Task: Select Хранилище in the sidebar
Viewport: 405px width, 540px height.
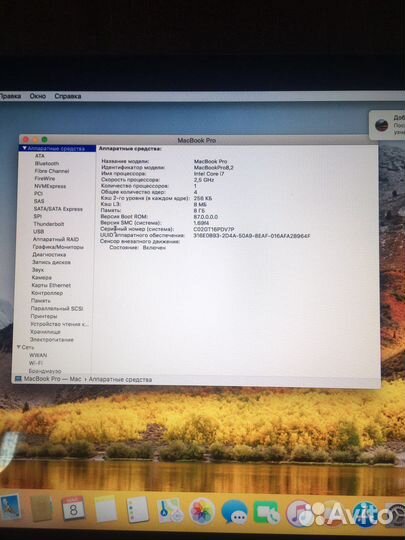Action: click(x=45, y=332)
